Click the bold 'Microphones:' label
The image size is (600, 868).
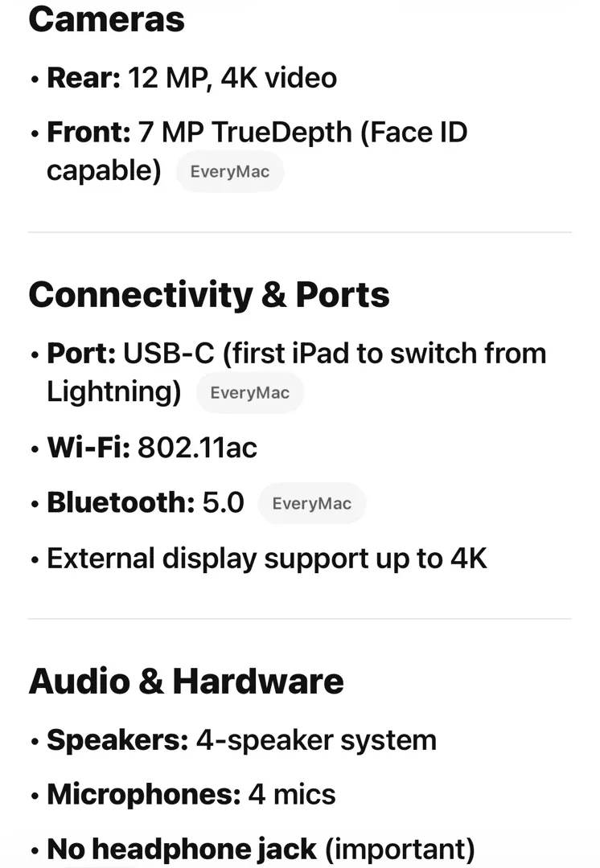point(144,795)
